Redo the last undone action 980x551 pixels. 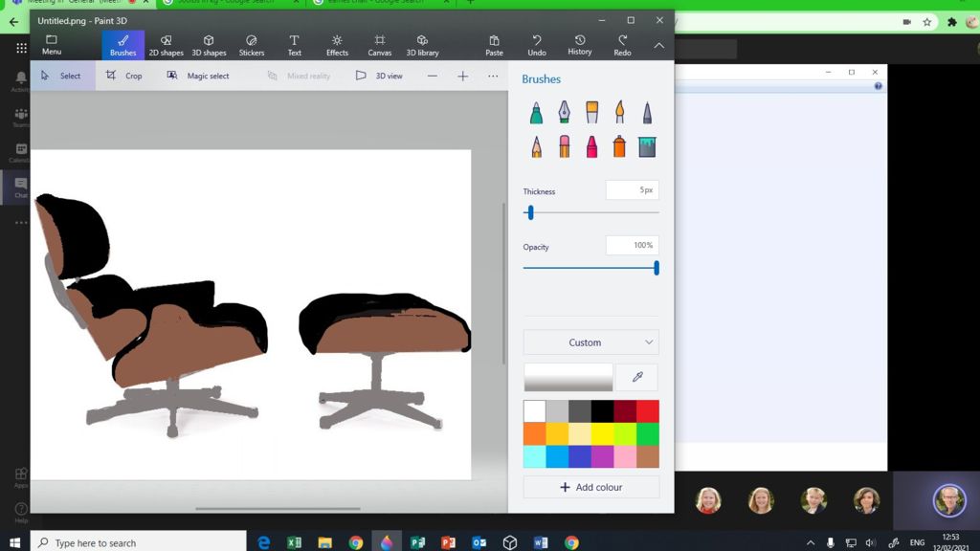[x=622, y=46]
